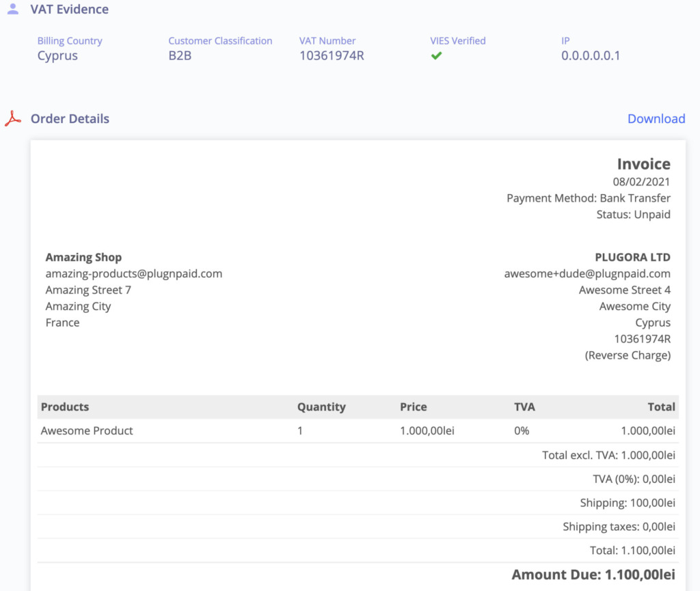
Task: Click the Products column header
Action: pyautogui.click(x=65, y=407)
